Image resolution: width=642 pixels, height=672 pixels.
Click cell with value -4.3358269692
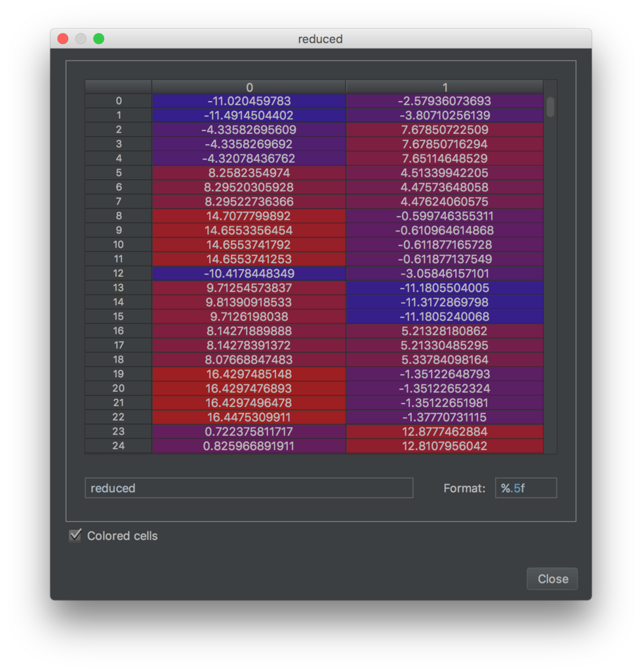(249, 144)
